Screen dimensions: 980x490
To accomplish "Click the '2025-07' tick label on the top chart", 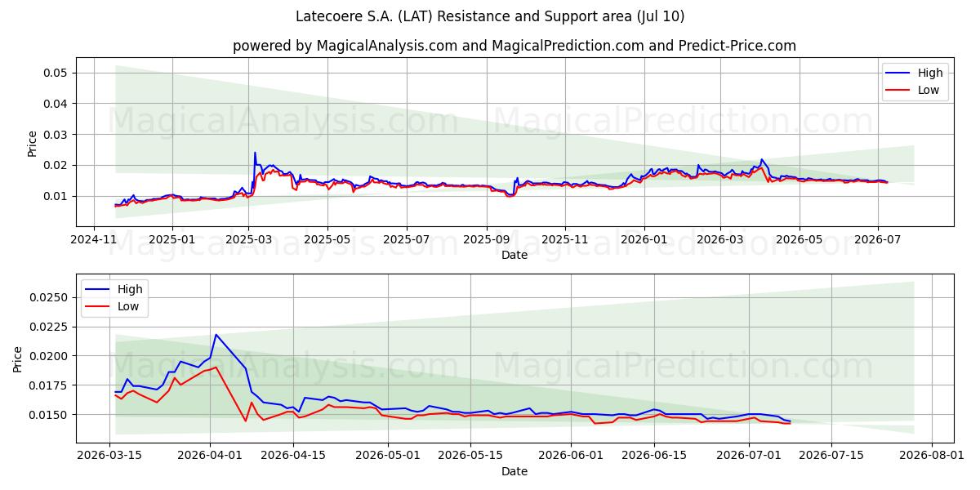I will click(406, 240).
